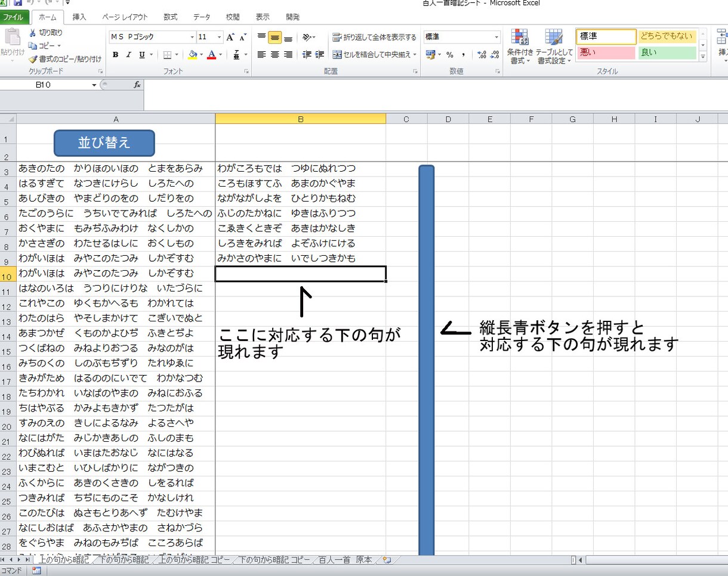Screen dimensions: 728x576
Task: Open the borders dropdown arrow
Action: [x=177, y=55]
